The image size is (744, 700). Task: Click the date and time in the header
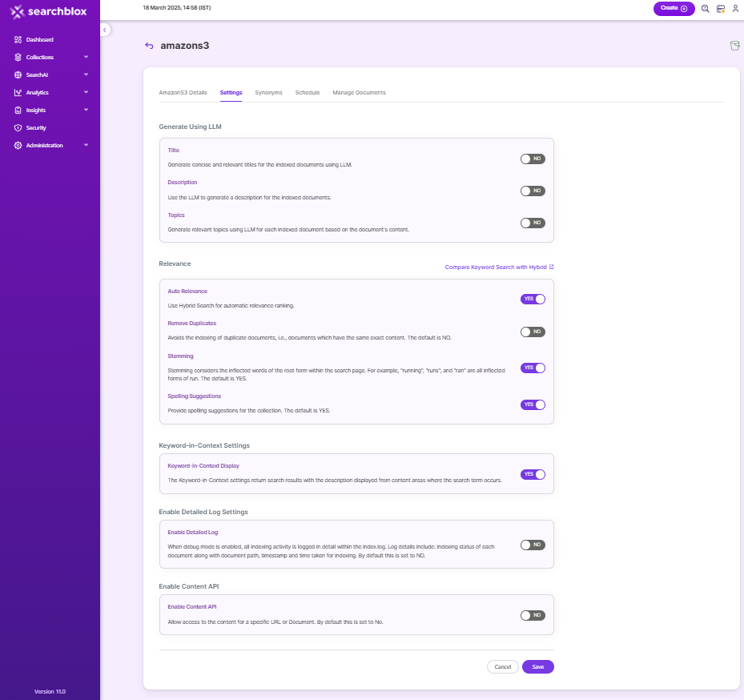177,7
